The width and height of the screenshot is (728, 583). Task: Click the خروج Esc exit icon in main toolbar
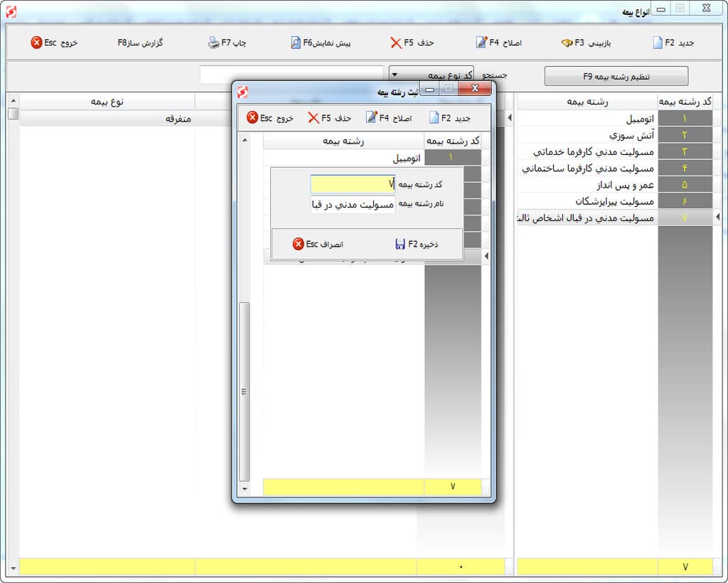tap(36, 43)
